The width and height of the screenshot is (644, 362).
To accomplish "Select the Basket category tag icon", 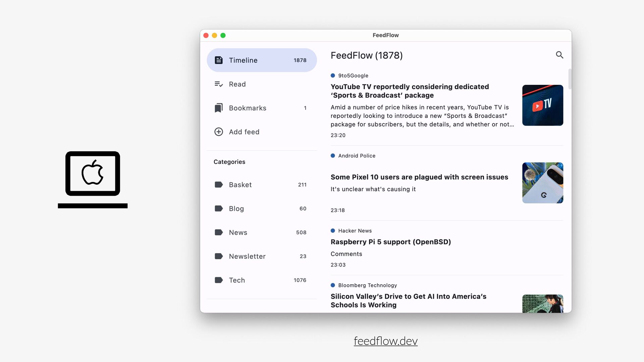I will [x=219, y=185].
